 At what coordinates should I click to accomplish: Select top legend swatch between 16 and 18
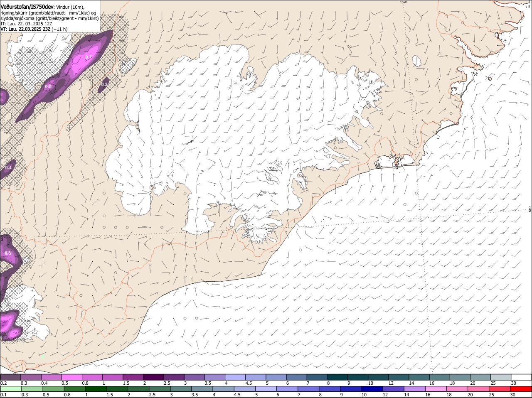pyautogui.click(x=440, y=377)
